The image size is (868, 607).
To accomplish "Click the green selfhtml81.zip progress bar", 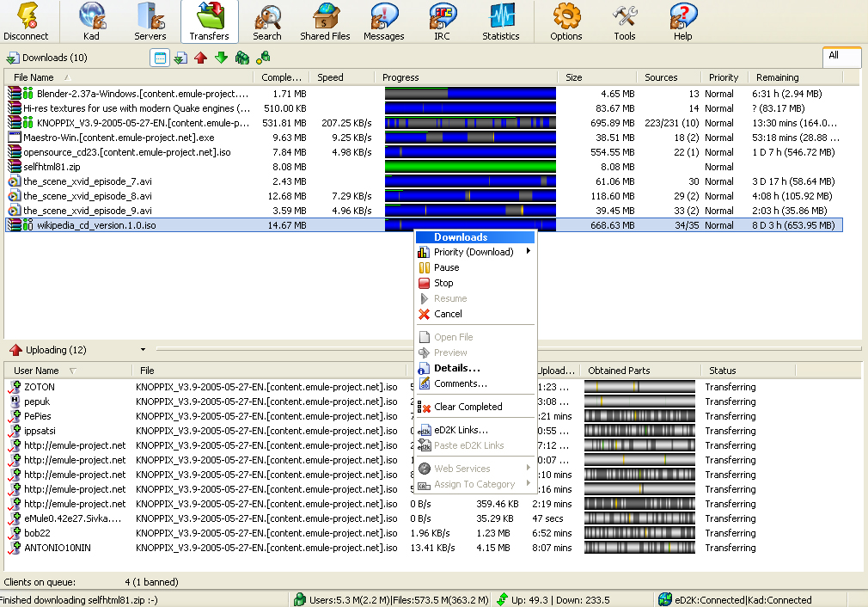I will coord(470,167).
